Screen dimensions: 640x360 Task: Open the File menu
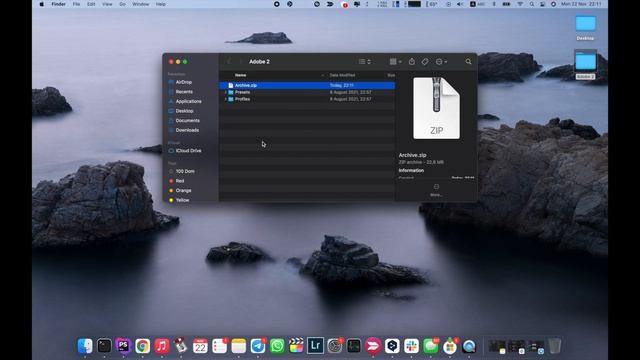point(76,4)
